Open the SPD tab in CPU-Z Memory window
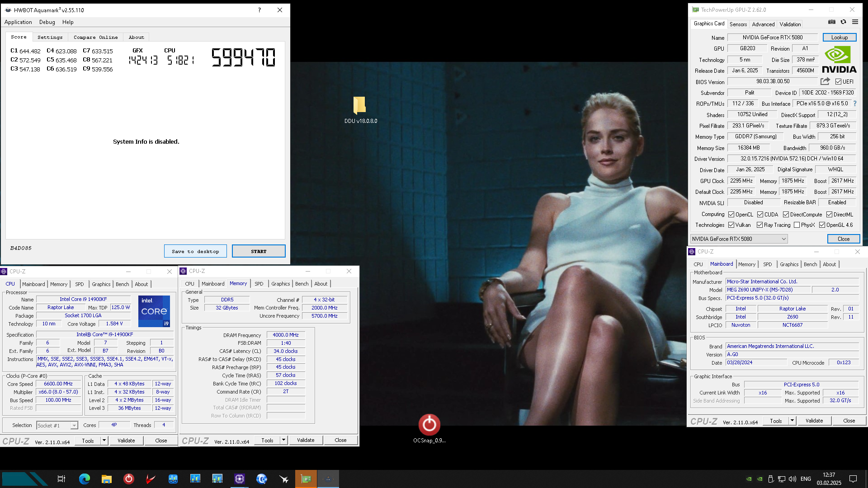This screenshot has width=868, height=488. tap(259, 284)
